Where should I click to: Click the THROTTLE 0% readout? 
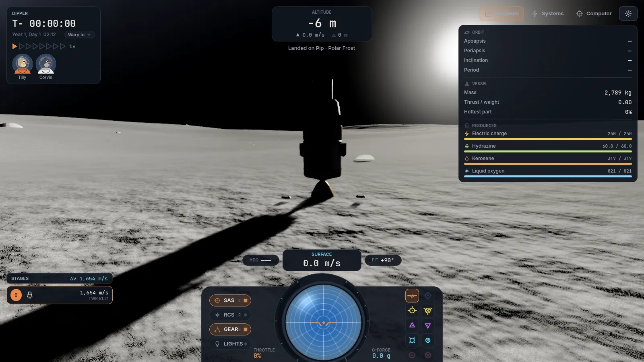[264, 353]
